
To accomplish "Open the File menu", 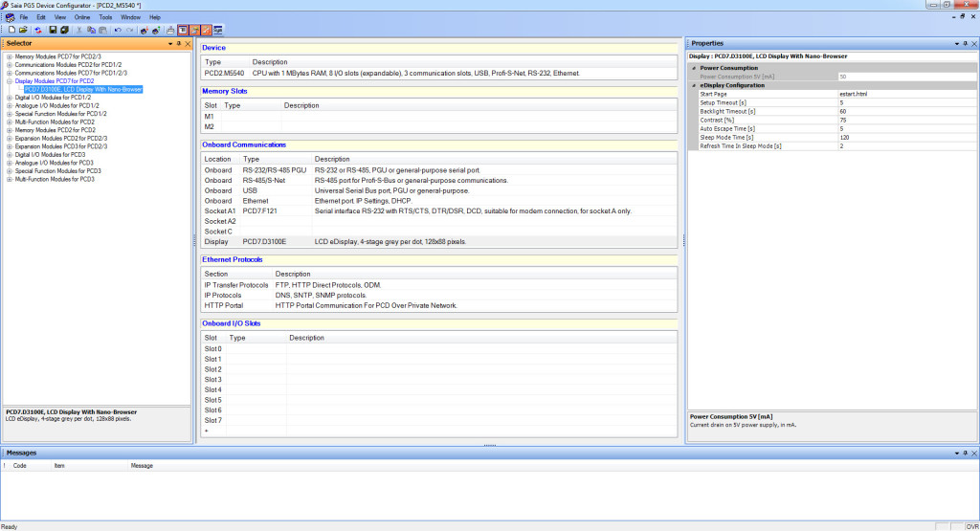I will coord(24,17).
